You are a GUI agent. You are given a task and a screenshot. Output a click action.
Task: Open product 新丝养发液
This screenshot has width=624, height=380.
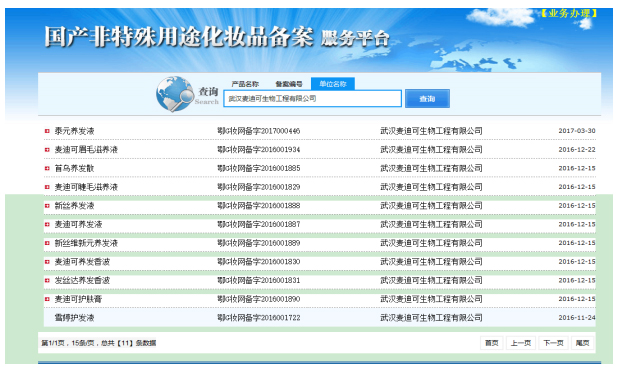click(74, 206)
